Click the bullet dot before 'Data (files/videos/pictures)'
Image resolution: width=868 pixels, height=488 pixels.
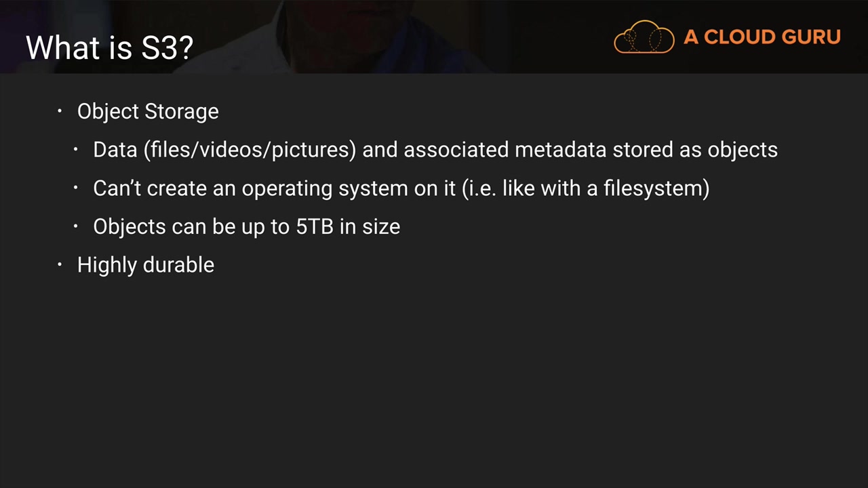(x=76, y=149)
